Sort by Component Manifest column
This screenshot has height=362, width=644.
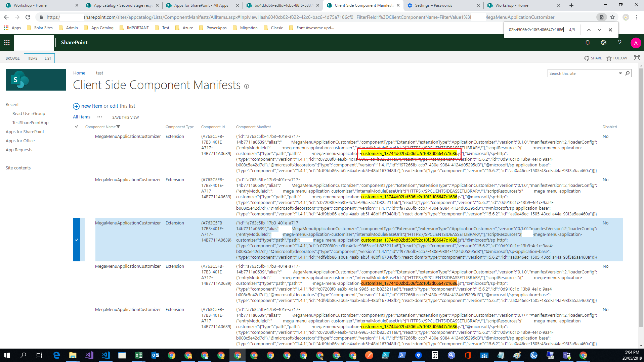click(x=253, y=127)
